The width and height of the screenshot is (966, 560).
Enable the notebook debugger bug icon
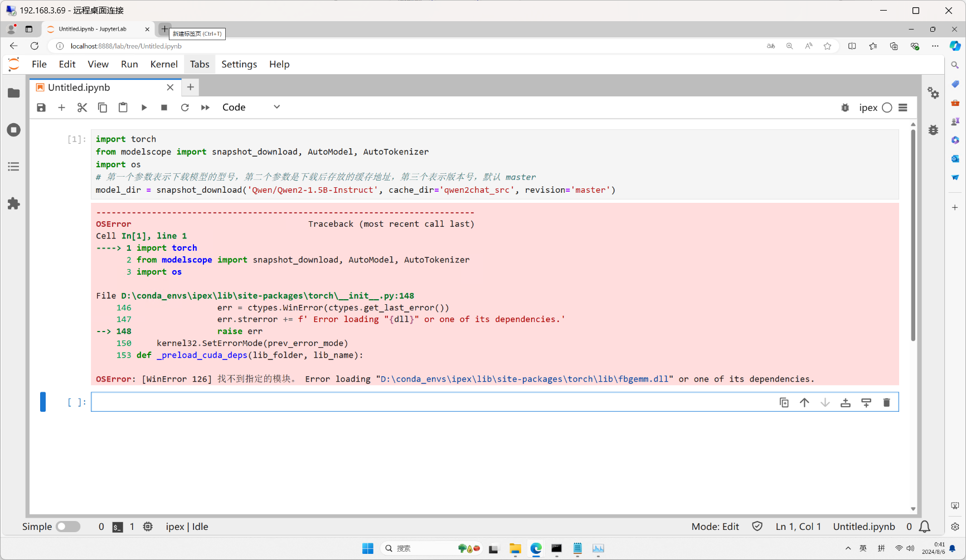pyautogui.click(x=845, y=108)
